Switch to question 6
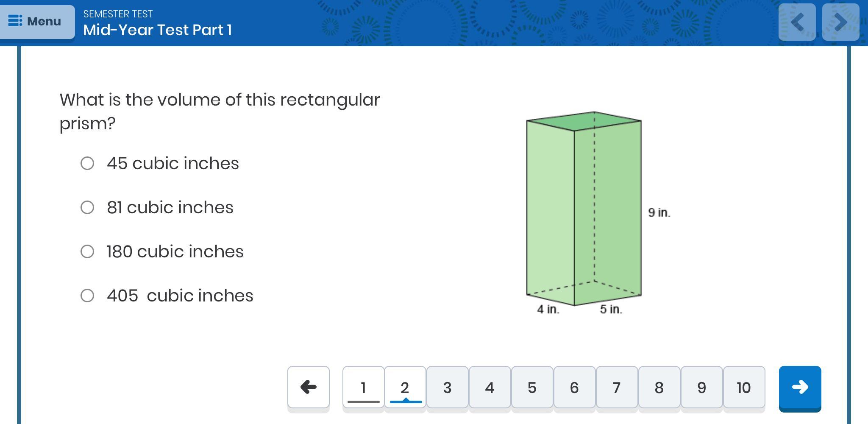Viewport: 868px width, 424px height. [574, 388]
